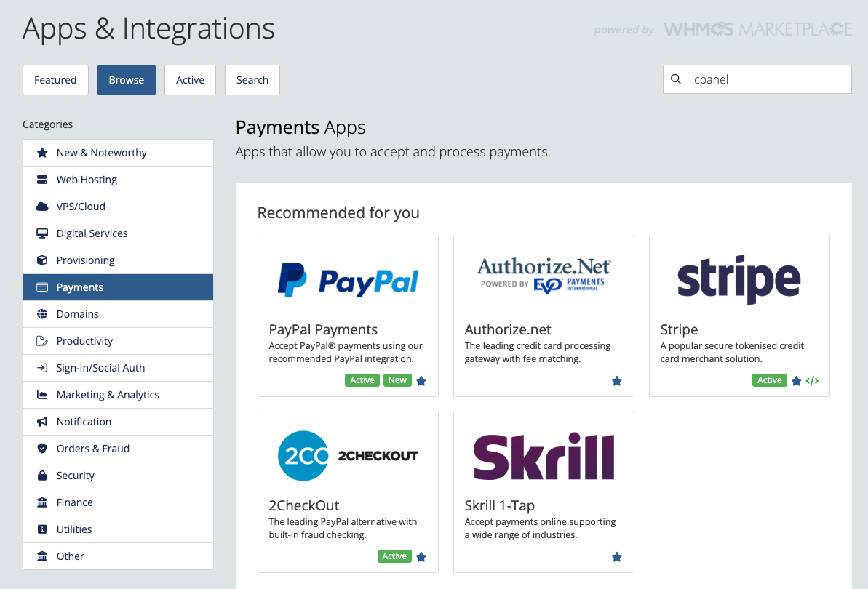Click the star icon on the Stripe card
868x589 pixels.
[797, 381]
